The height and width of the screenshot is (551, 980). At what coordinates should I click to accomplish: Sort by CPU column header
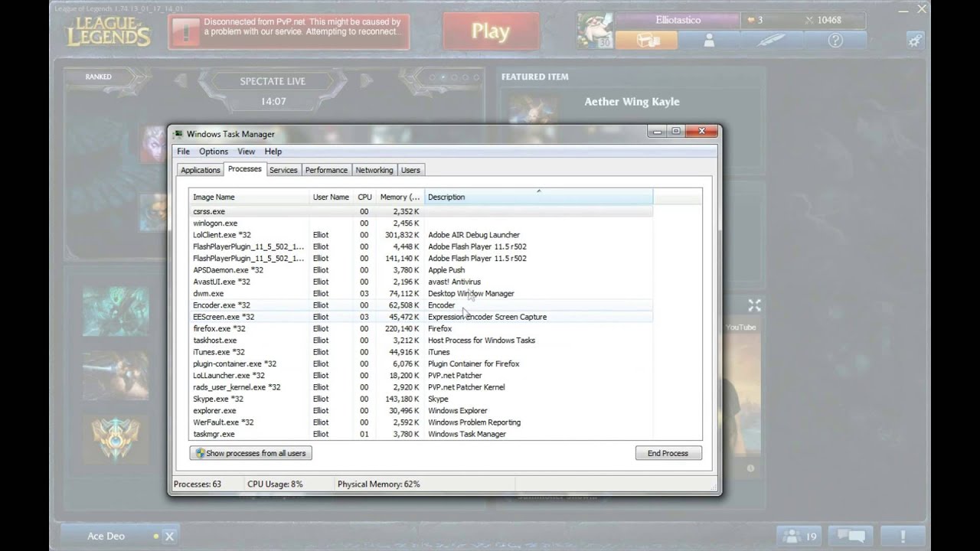(x=365, y=197)
